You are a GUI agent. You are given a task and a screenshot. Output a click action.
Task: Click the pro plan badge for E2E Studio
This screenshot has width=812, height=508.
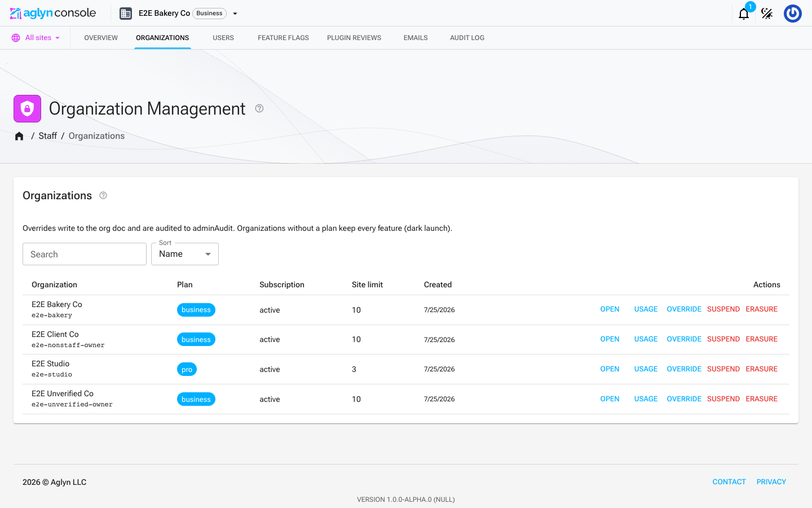[x=187, y=370]
